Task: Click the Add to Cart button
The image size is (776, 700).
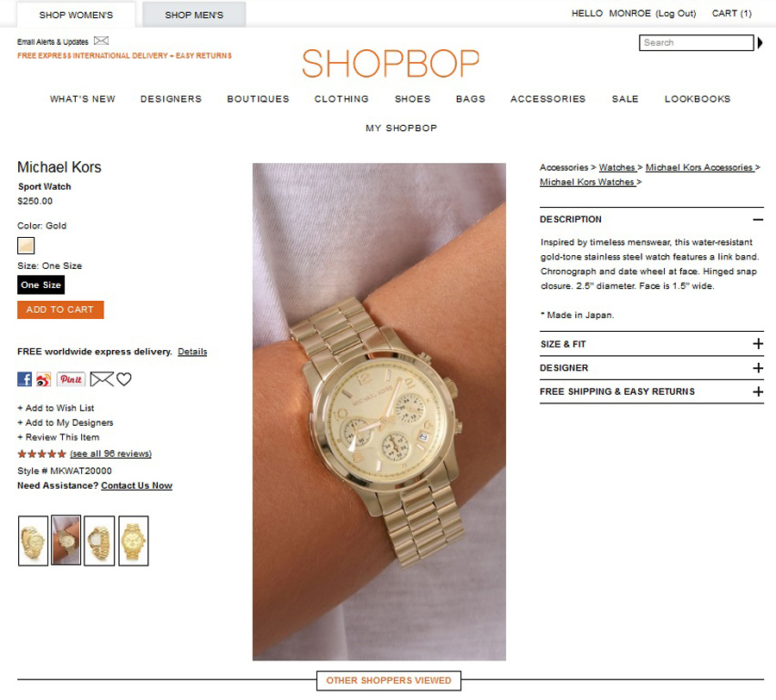Action: (60, 309)
